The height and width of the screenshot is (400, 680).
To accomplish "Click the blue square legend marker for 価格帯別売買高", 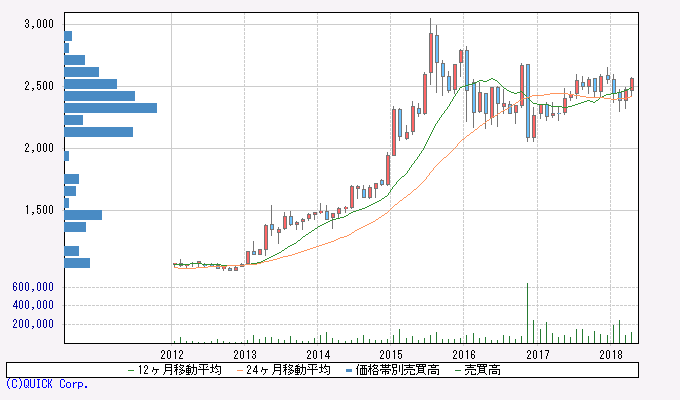I will coord(348,370).
